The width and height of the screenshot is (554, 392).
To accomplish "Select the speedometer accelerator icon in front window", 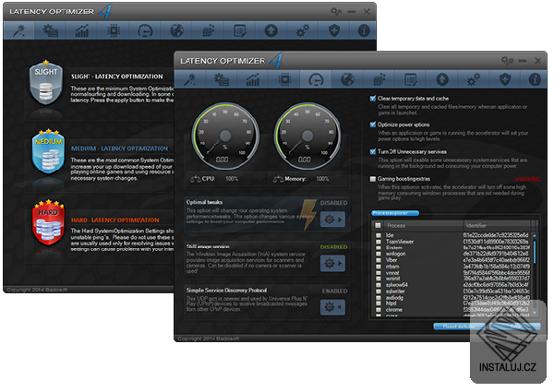I will point(316,79).
